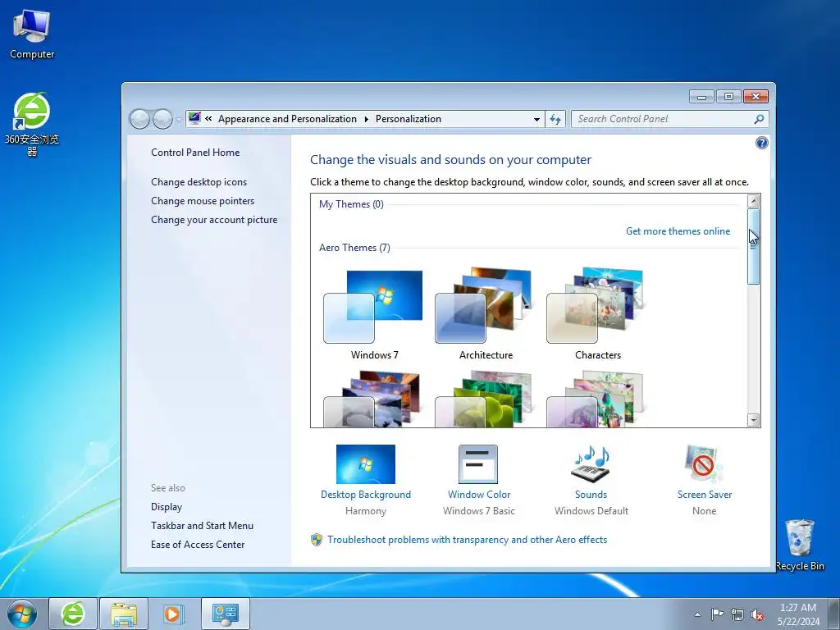Viewport: 840px width, 630px height.
Task: Open Action Center flag icon
Action: tap(717, 614)
